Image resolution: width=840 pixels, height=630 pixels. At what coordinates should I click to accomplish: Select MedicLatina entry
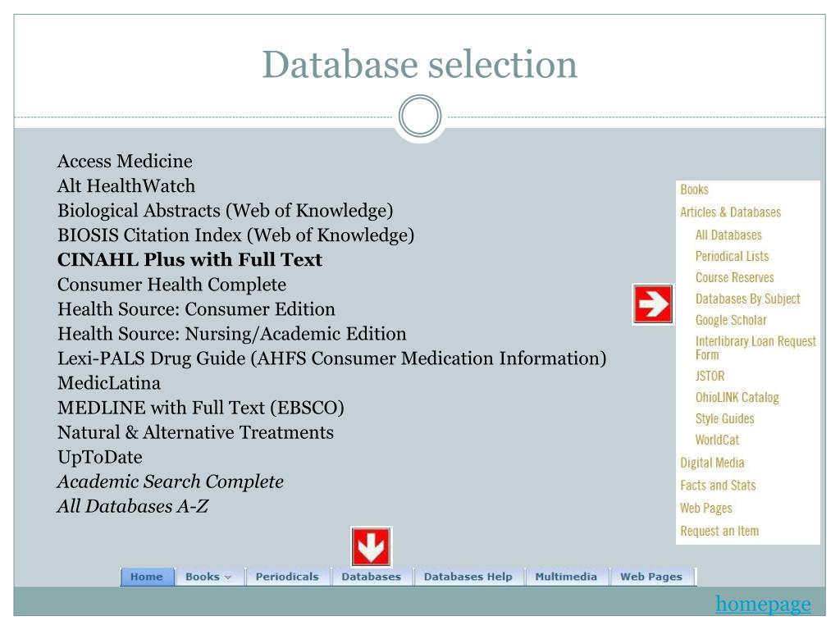click(x=109, y=383)
